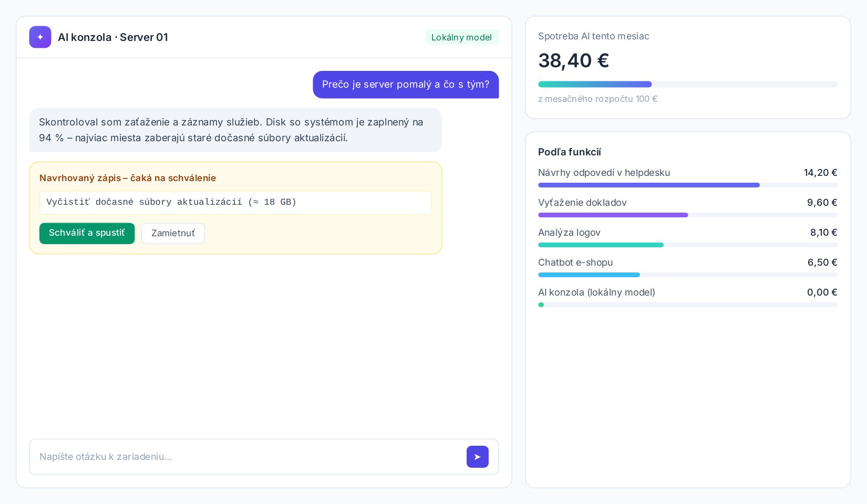Click the "Navrhovaný zápis – čaká na schválenie" heading
This screenshot has width=867, height=504.
click(128, 178)
